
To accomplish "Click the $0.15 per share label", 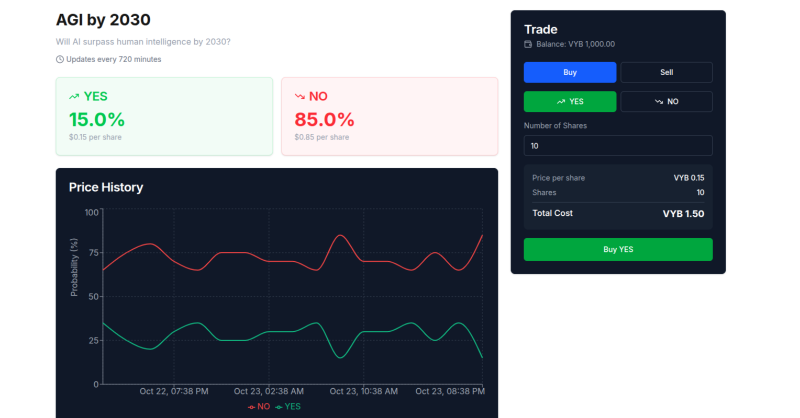I will 95,137.
